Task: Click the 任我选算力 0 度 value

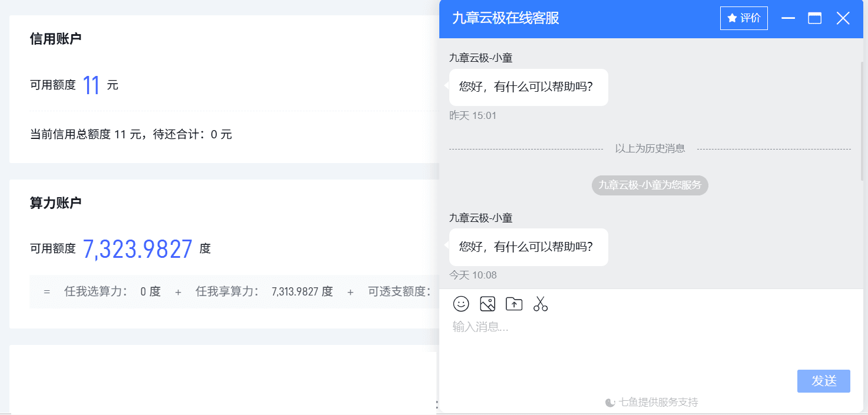Action: [150, 292]
